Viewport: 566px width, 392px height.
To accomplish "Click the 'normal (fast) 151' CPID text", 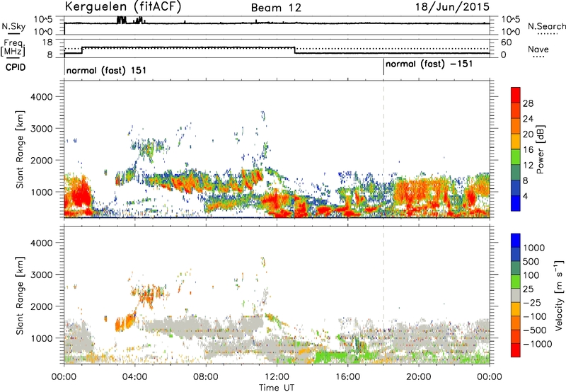I will (107, 70).
